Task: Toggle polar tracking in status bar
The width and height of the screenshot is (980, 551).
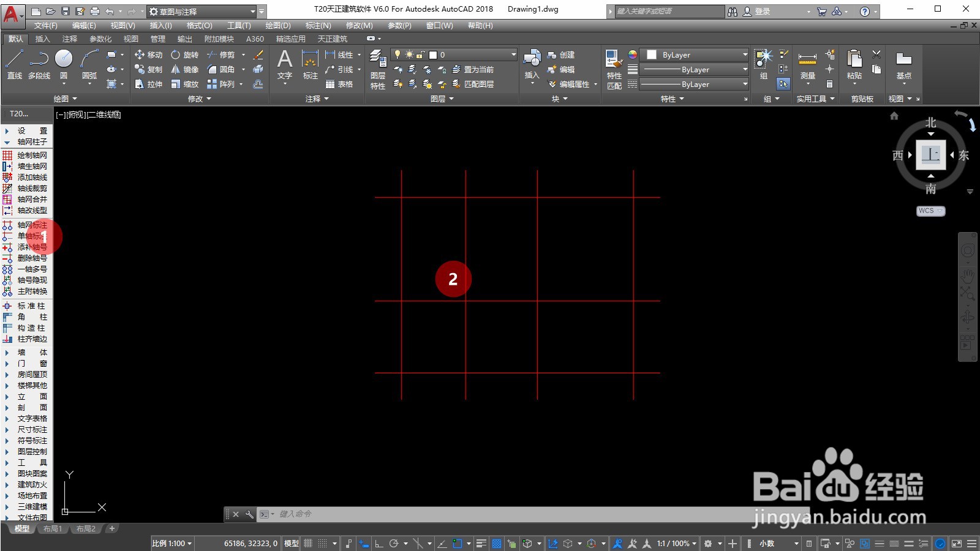Action: [394, 543]
